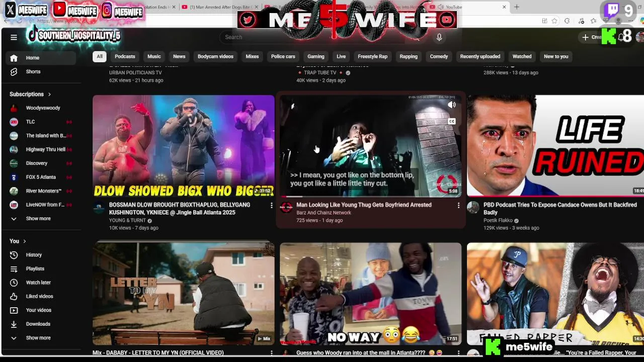The height and width of the screenshot is (362, 644).
Task: Select the Podcasts filter chip
Action: (x=125, y=57)
